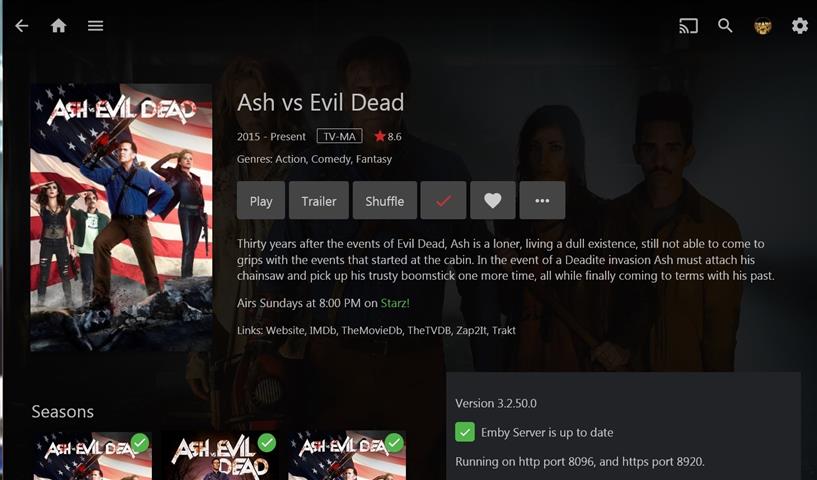Viewport: 817px width, 480px height.
Task: Toggle the Emby Server up-to-date checkbox
Action: 465,432
